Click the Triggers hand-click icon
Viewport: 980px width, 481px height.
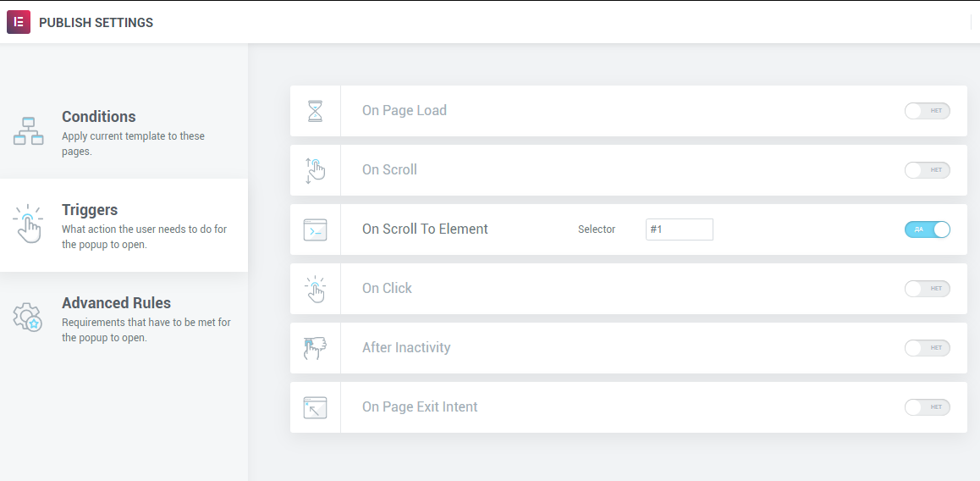point(28,224)
